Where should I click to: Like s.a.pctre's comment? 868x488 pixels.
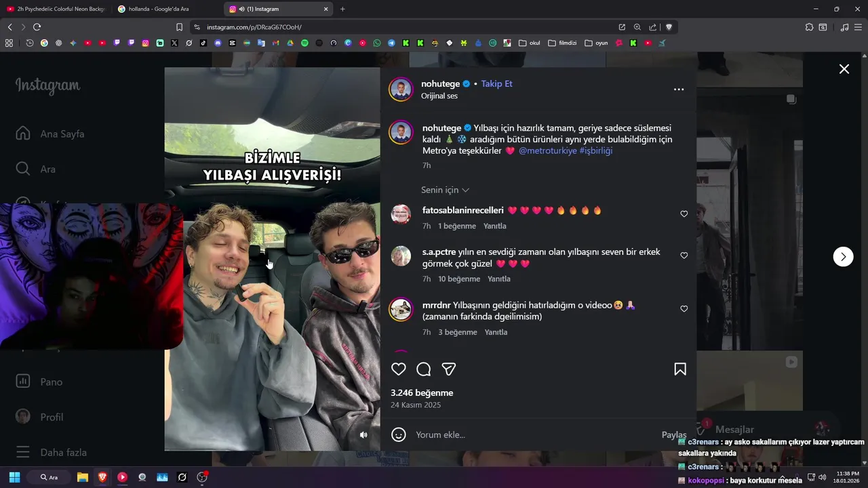tap(684, 256)
